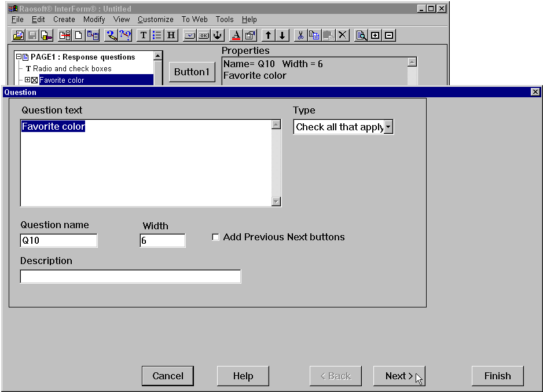This screenshot has width=543, height=392.
Task: Click the Cut scissors icon
Action: tap(300, 35)
